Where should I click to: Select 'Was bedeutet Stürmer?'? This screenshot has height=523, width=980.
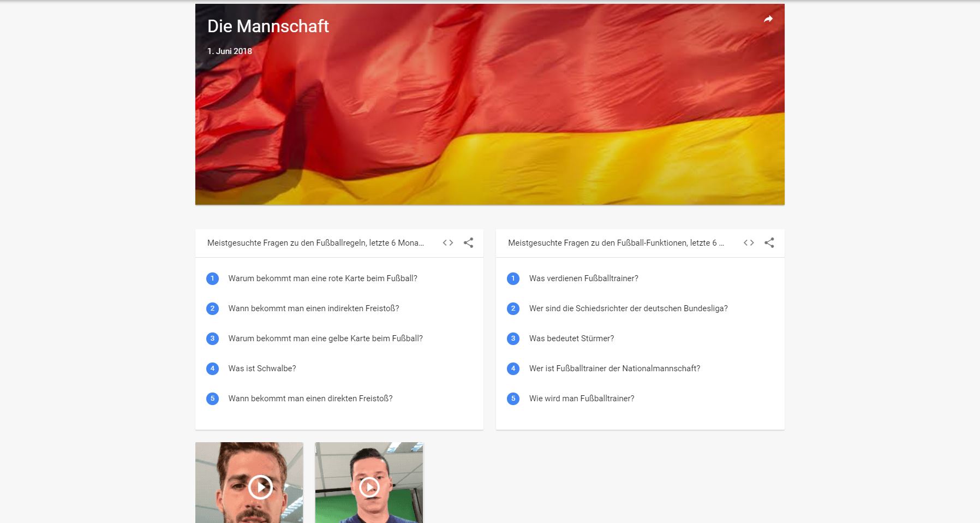pos(571,338)
